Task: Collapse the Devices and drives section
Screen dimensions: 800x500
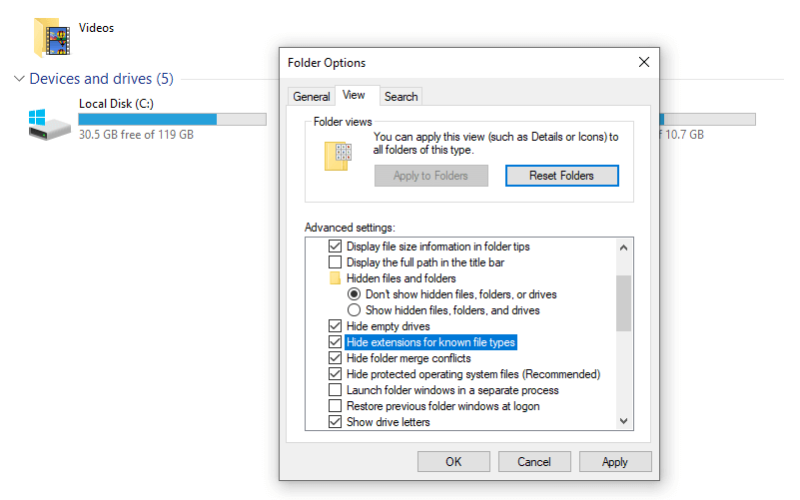Action: (x=19, y=79)
